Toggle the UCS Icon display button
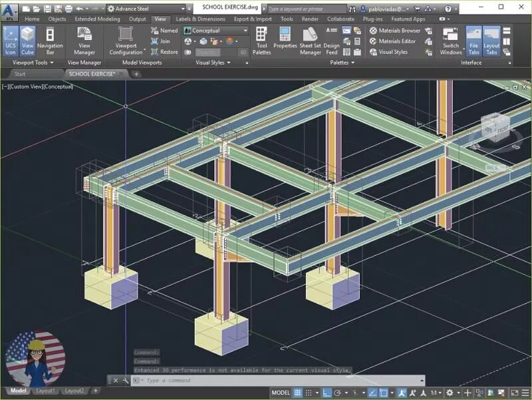Image resolution: width=532 pixels, height=400 pixels. click(10, 41)
